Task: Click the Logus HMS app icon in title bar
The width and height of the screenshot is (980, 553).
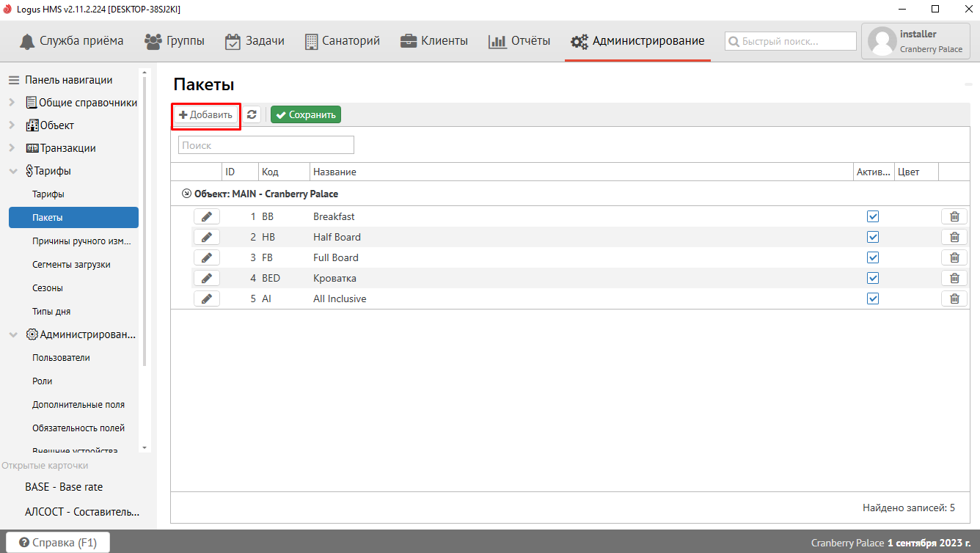Action: [7, 9]
